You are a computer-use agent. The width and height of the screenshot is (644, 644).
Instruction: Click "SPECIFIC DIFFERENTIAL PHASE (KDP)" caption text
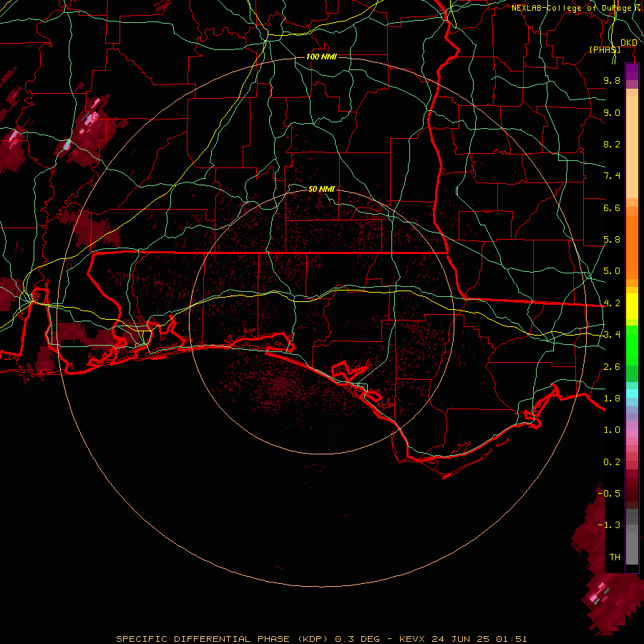pyautogui.click(x=220, y=639)
